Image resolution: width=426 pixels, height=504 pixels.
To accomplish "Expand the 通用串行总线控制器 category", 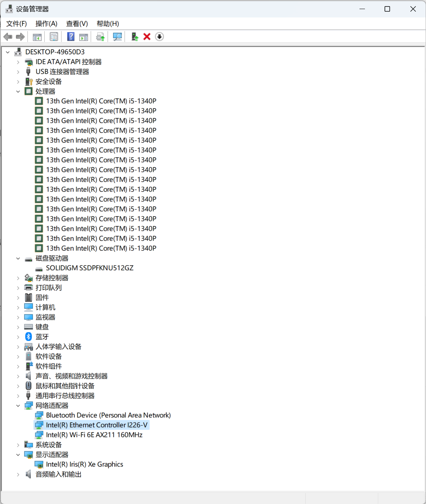I will tap(18, 396).
